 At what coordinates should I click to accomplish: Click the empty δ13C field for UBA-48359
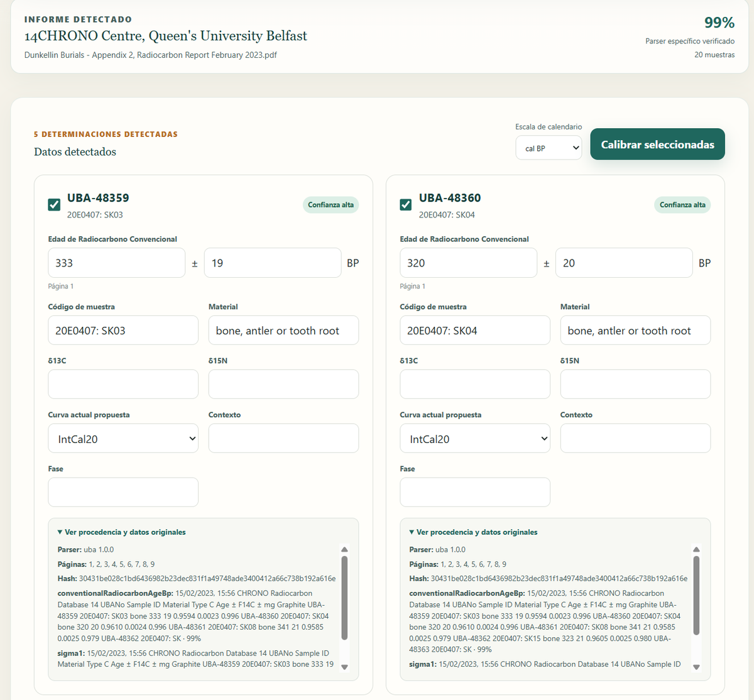[123, 385]
